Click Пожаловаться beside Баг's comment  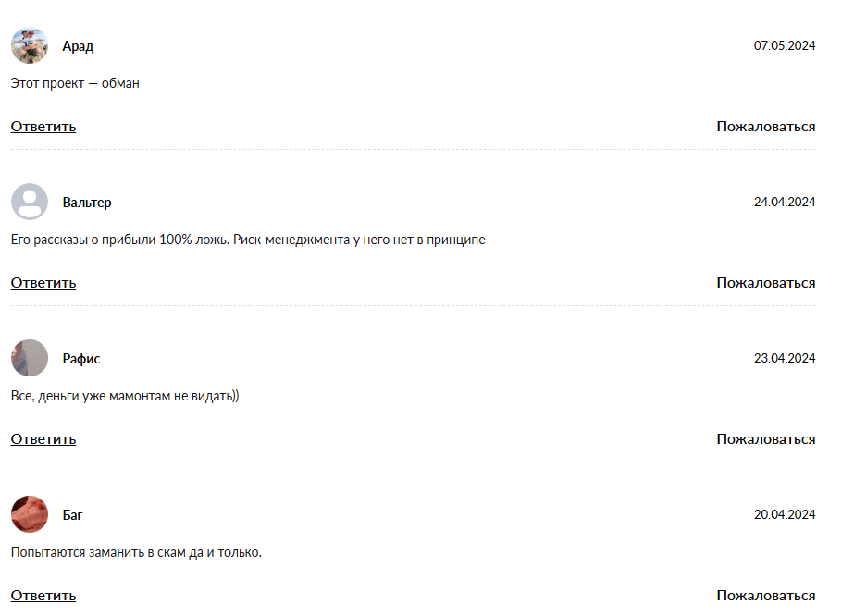point(766,596)
